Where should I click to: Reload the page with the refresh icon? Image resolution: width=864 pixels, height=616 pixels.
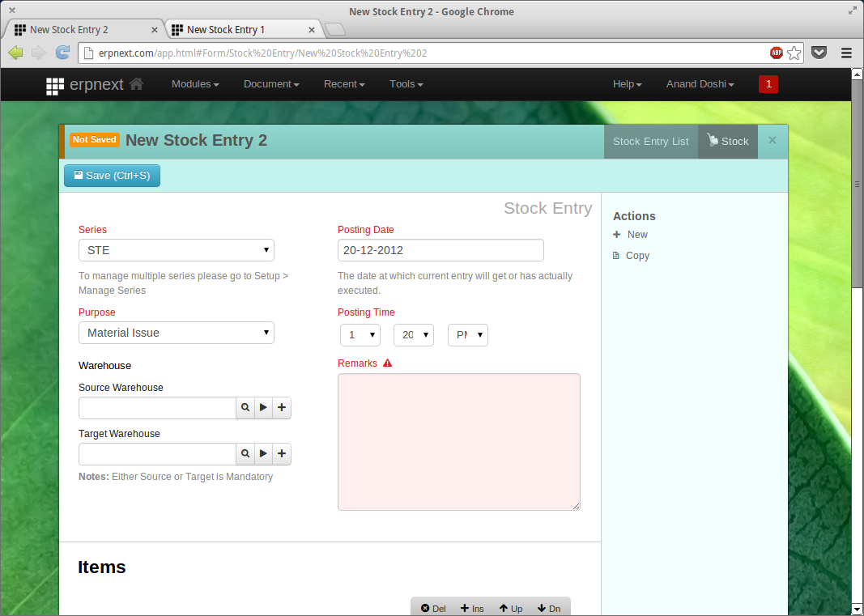[x=63, y=53]
